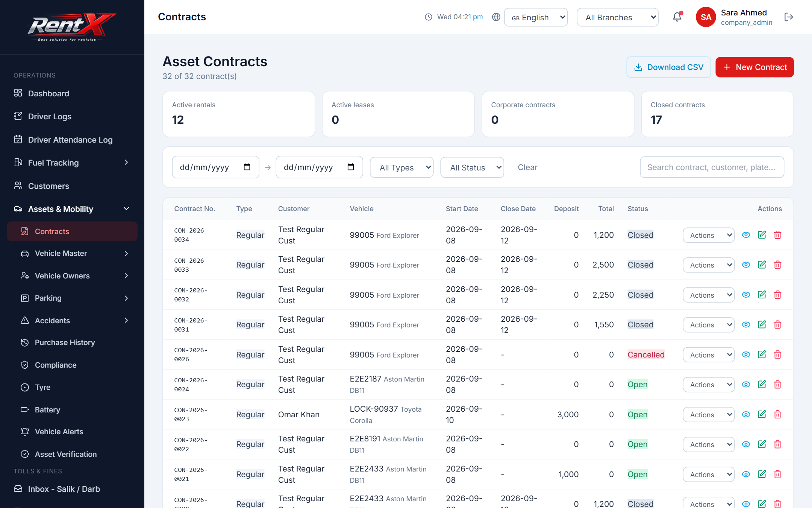Viewport: 812px width, 508px height.
Task: View contract CON-2026-0022 eye icon
Action: pyautogui.click(x=746, y=444)
